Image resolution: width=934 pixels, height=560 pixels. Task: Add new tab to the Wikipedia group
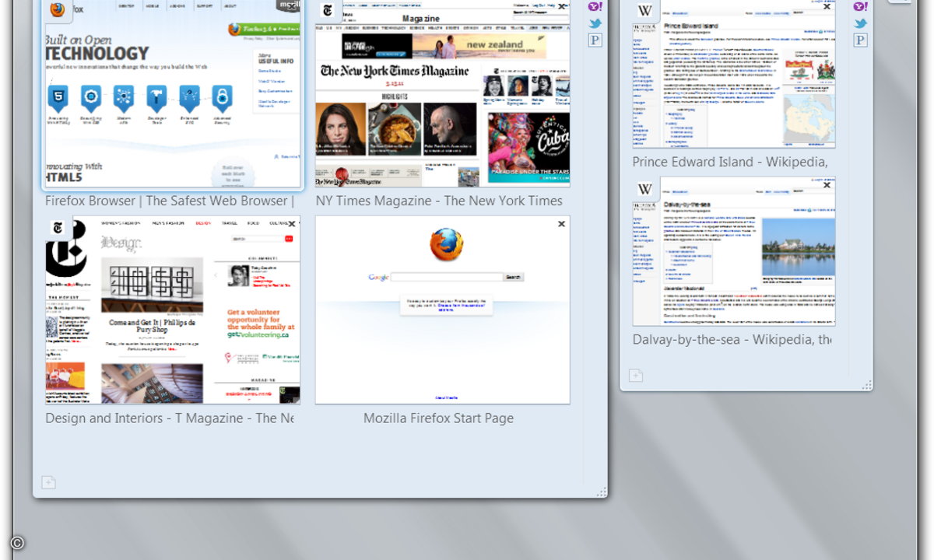coord(636,376)
